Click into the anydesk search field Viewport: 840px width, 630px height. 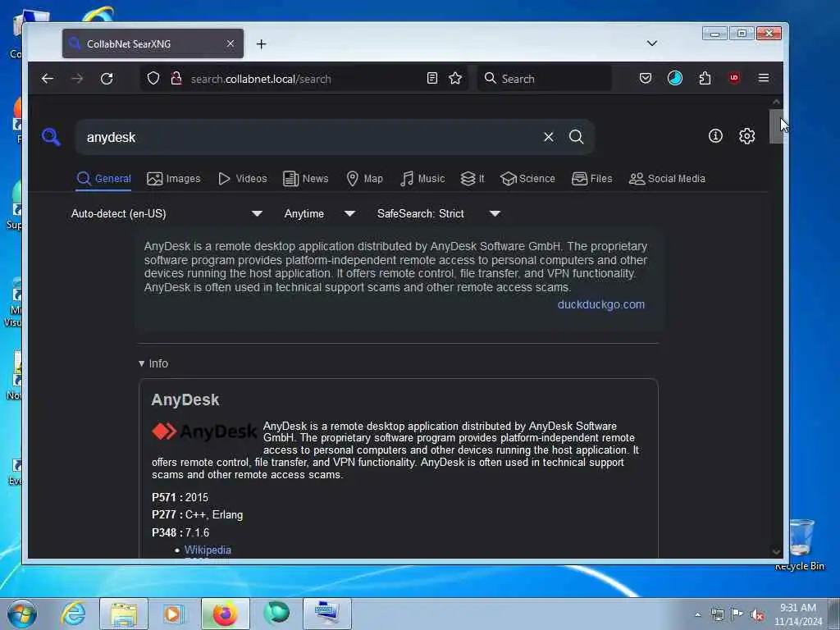(x=311, y=137)
